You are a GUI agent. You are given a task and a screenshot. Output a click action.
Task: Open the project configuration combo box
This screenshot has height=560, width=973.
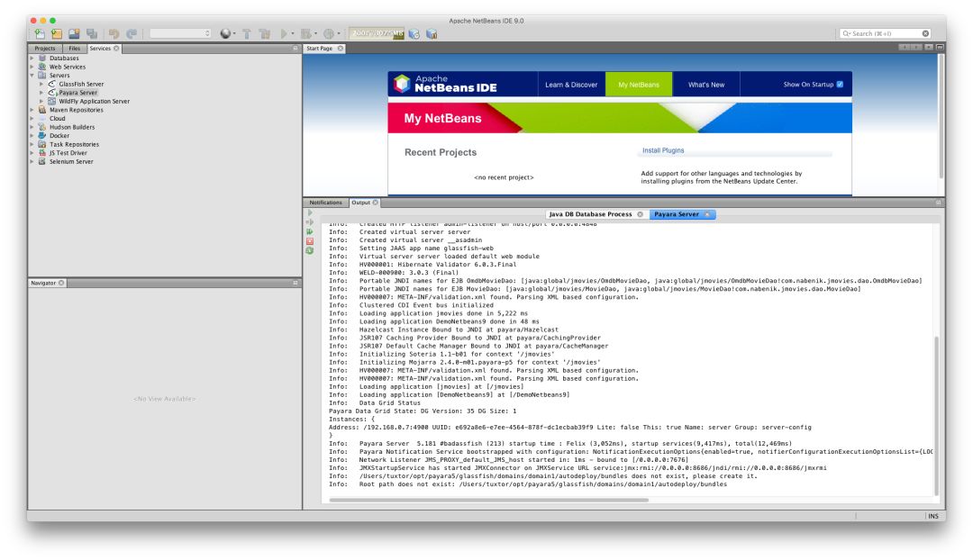(x=180, y=33)
